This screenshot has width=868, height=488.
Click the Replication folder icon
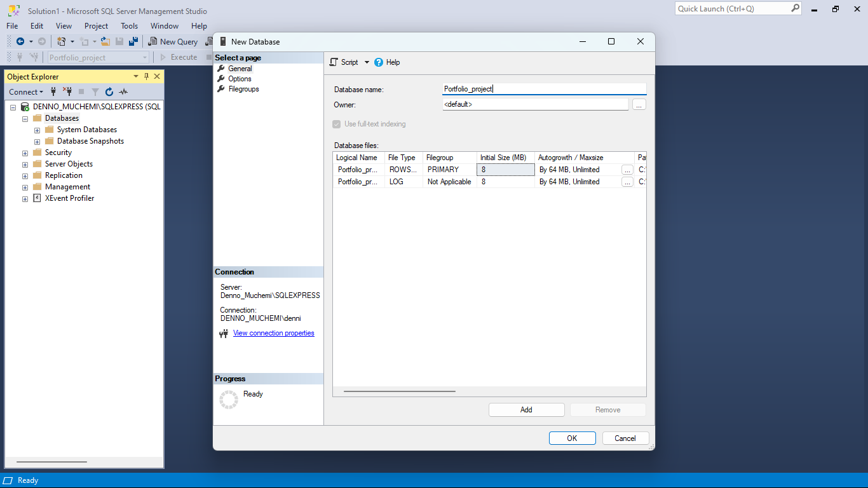37,175
